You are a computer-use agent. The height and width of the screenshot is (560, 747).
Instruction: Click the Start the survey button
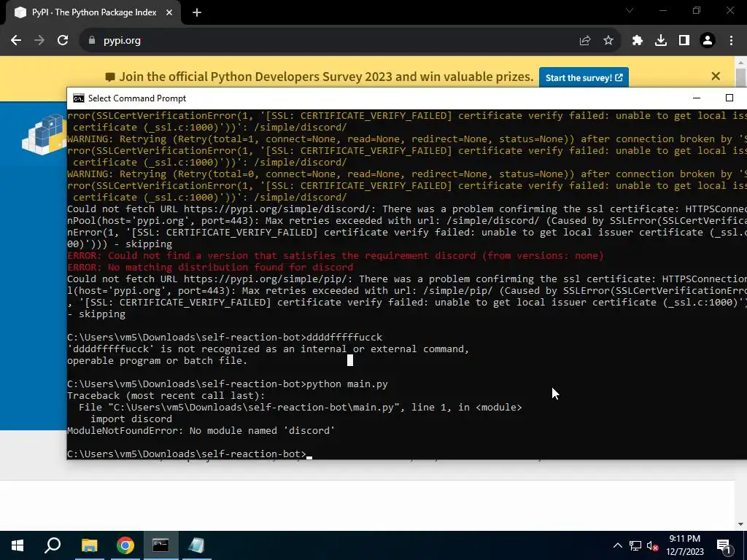click(584, 77)
